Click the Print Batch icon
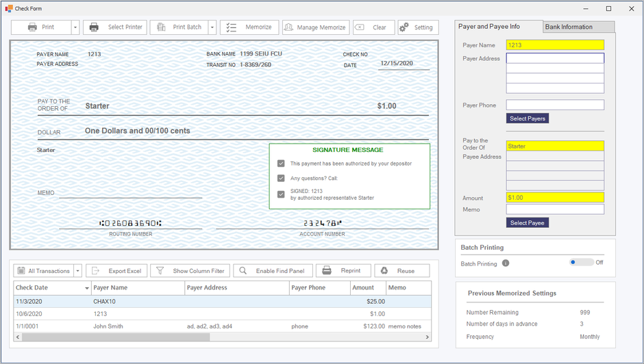This screenshot has width=644, height=364. point(161,27)
